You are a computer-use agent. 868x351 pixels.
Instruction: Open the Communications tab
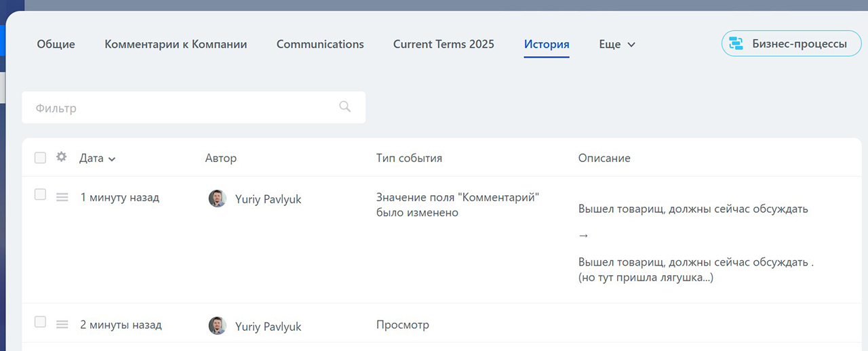[320, 45]
